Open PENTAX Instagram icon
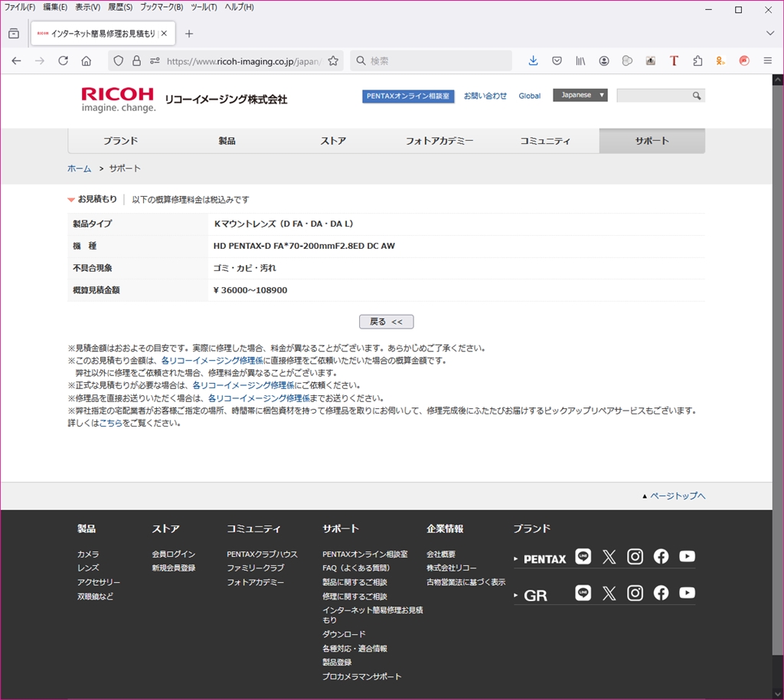This screenshot has height=700, width=784. click(635, 557)
